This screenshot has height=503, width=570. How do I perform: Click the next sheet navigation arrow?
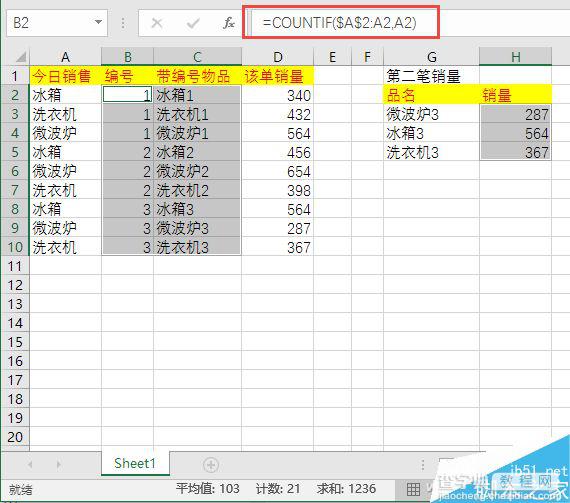point(59,464)
